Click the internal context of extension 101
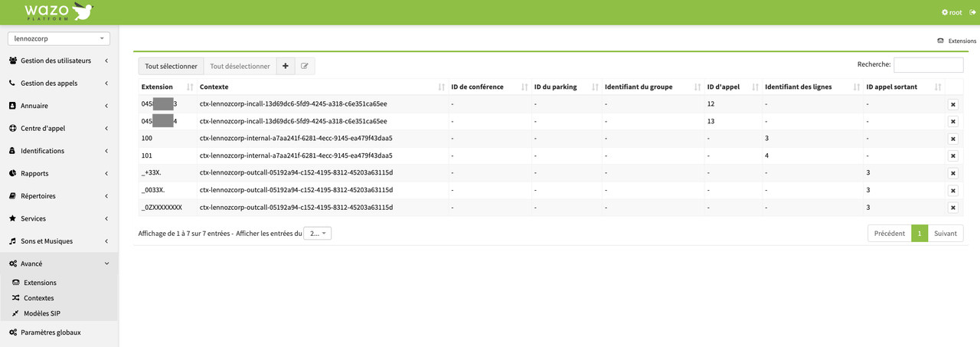 [296, 155]
